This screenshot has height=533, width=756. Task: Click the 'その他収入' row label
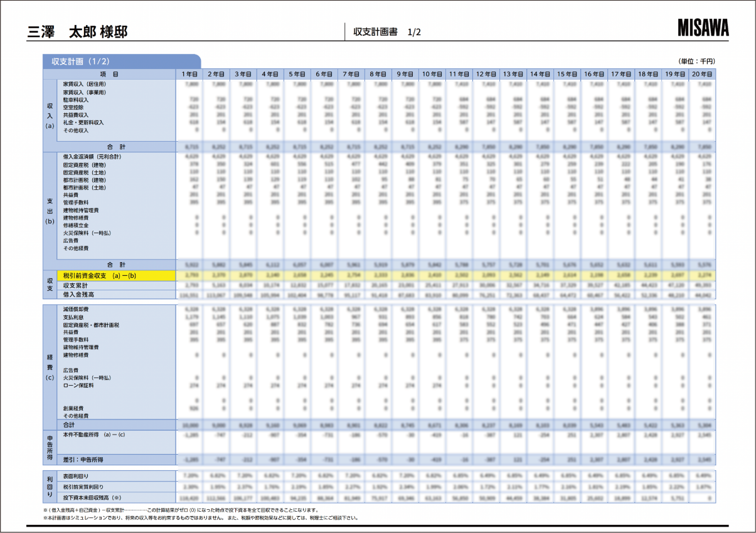pos(76,130)
